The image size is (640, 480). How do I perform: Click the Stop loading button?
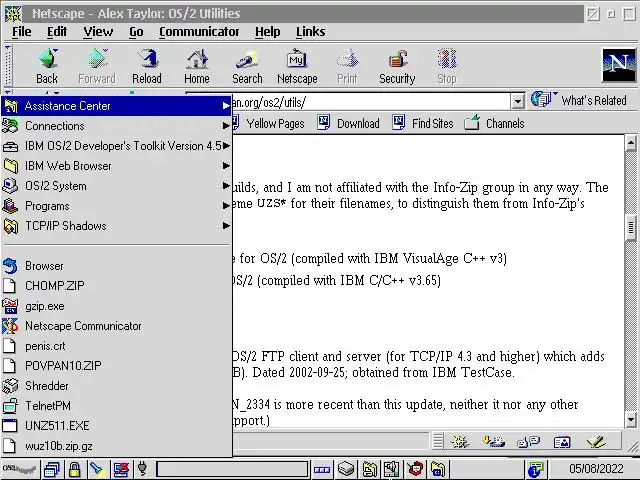[x=447, y=67]
